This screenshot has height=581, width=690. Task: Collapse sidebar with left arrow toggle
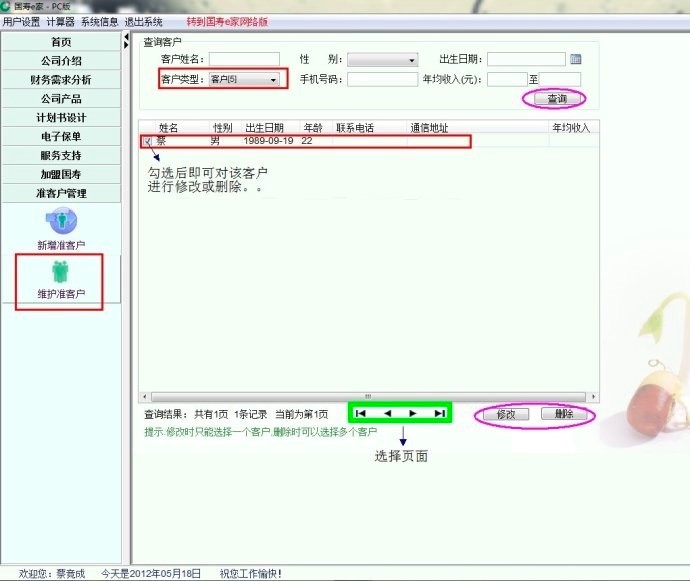click(x=126, y=37)
